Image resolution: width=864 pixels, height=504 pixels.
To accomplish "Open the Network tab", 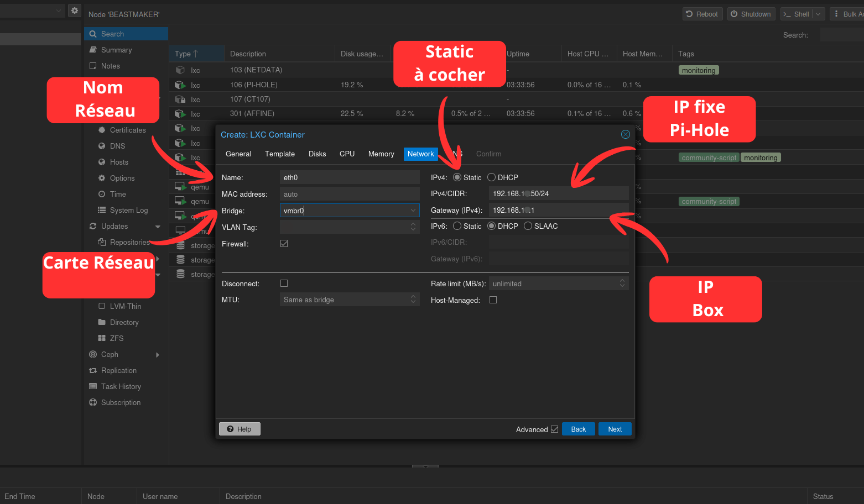I will [x=421, y=154].
